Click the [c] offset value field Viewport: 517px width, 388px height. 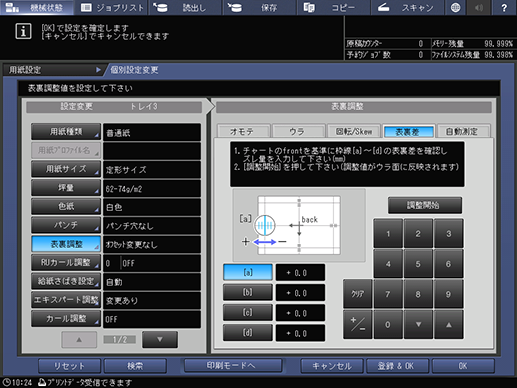pos(300,313)
